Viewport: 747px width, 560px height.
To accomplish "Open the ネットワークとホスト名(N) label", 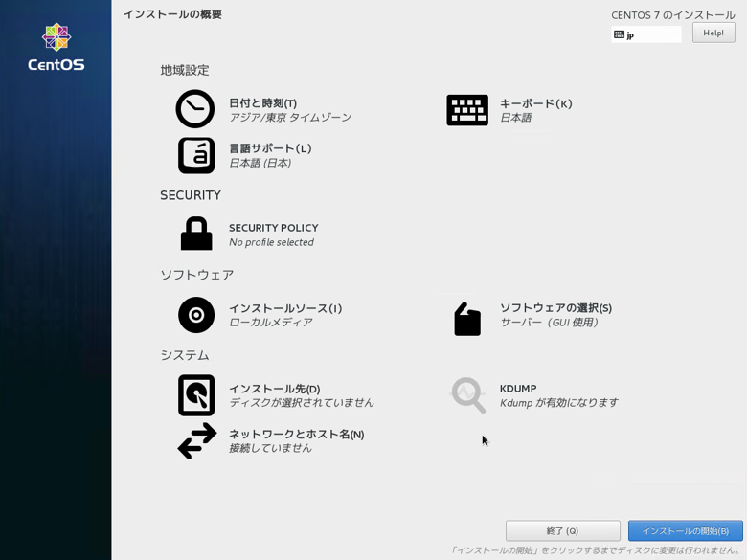I will [296, 434].
